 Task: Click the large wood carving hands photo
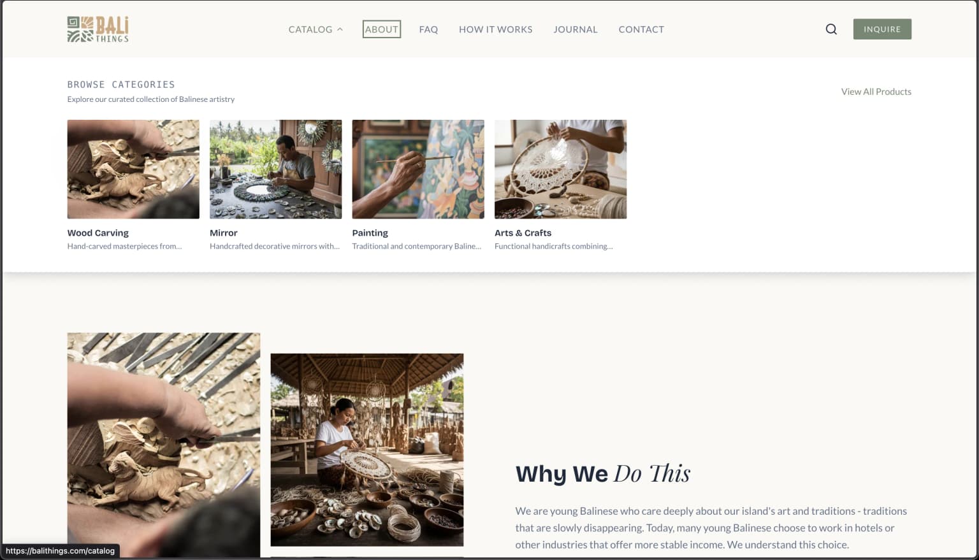164,445
